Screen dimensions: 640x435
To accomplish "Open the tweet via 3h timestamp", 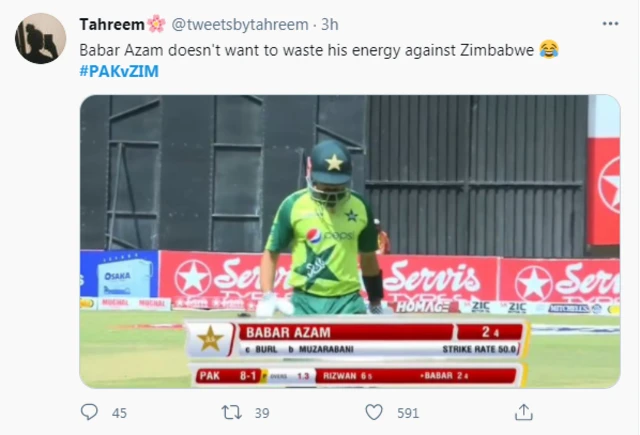I will (x=330, y=24).
